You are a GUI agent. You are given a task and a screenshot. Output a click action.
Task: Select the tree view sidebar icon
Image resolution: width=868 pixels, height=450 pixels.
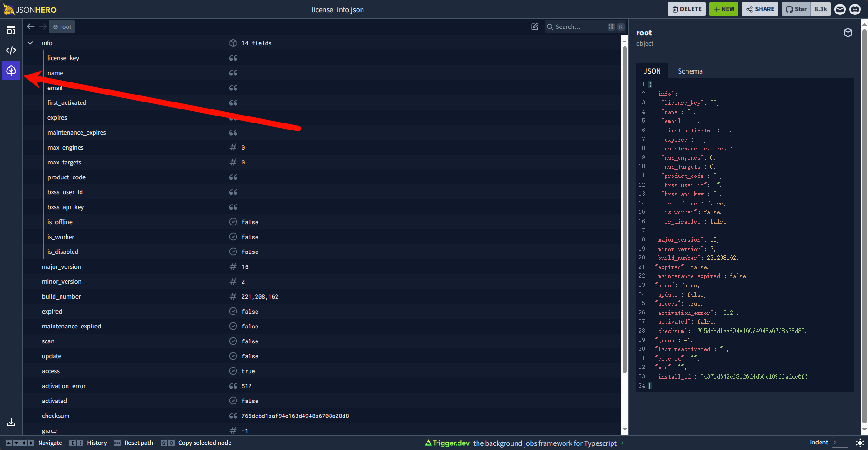11,71
